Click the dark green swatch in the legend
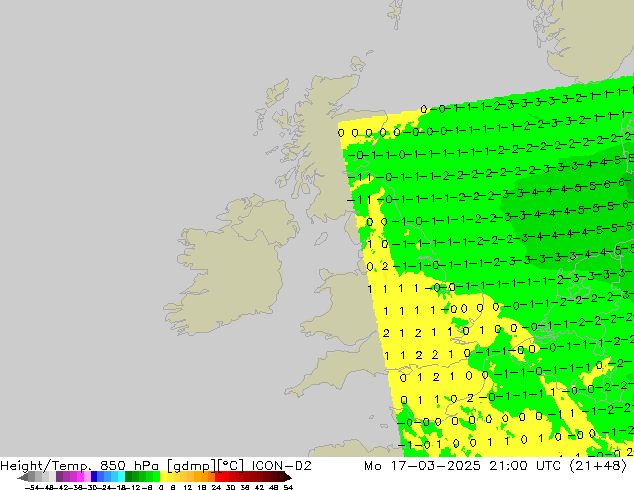This screenshot has height=490, width=634. tap(129, 477)
